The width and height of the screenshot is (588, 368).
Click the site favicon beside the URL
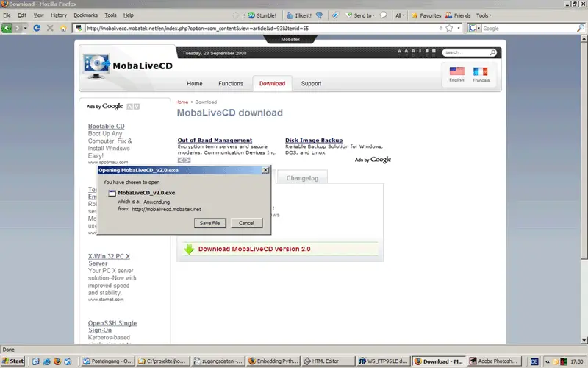[x=79, y=28]
